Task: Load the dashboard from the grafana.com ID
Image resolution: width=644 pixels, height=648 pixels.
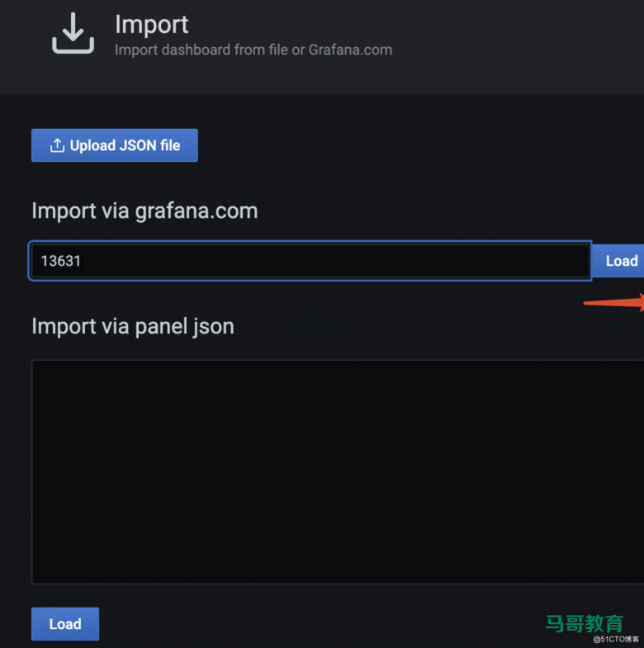Action: click(x=618, y=261)
